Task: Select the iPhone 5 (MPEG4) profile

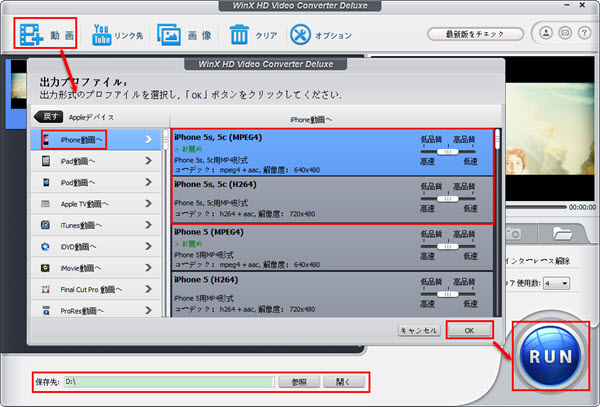Action: coord(332,247)
